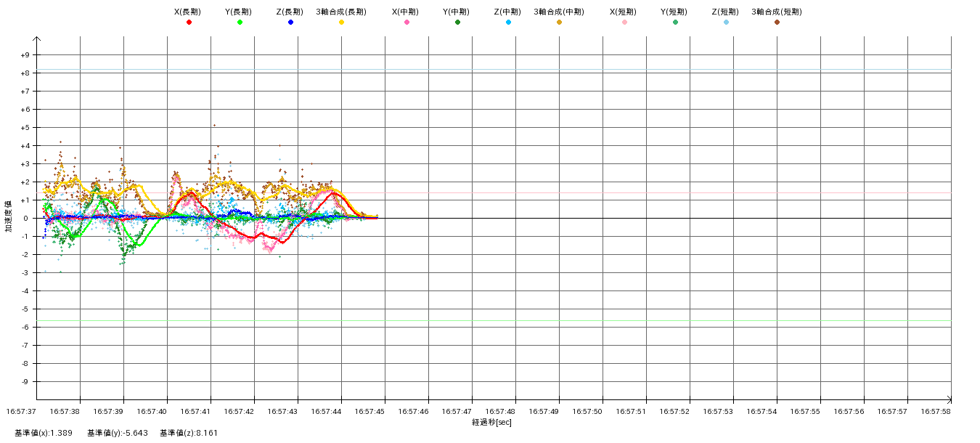Toggle the Z(短期) series label
980x443 pixels.
(725, 12)
